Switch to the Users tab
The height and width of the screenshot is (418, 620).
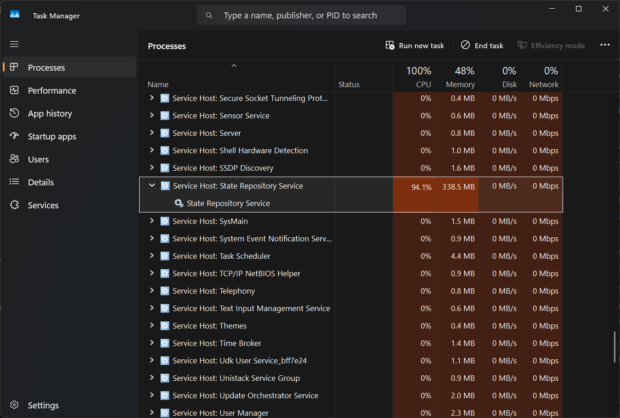tap(70, 159)
